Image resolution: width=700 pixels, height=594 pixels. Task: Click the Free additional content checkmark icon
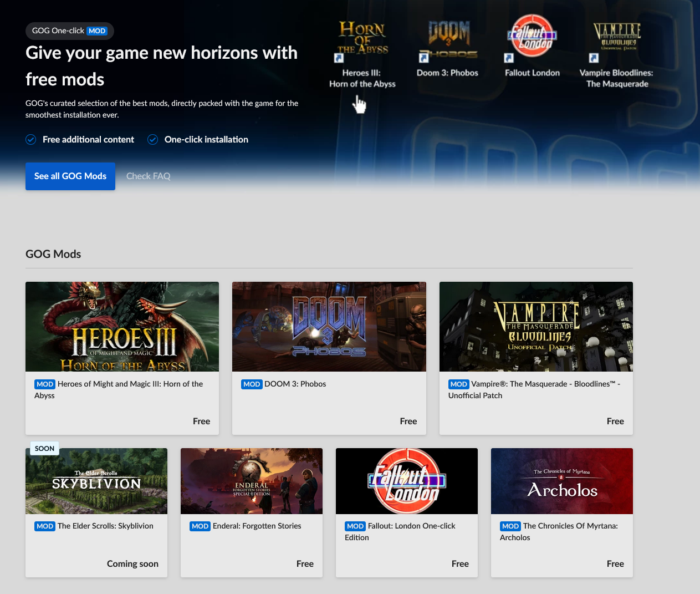(31, 139)
